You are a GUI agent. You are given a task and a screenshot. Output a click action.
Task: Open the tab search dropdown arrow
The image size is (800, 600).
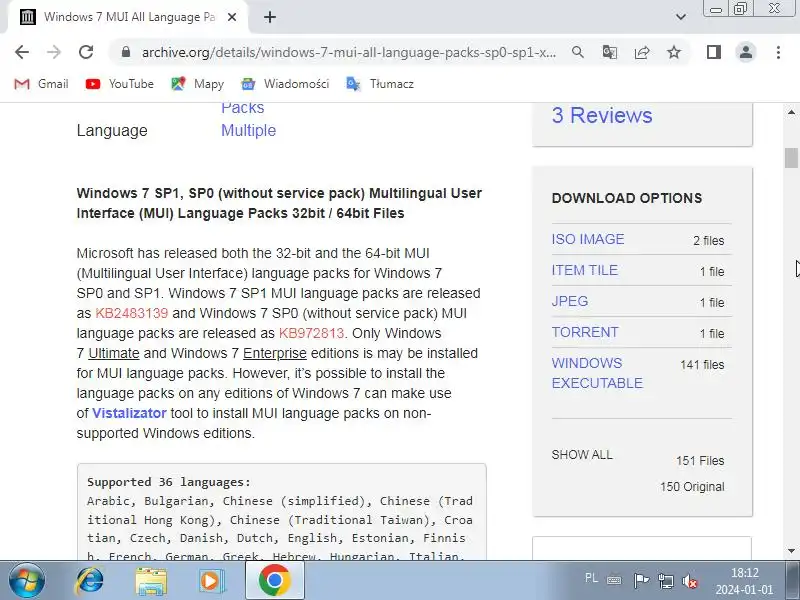click(681, 17)
